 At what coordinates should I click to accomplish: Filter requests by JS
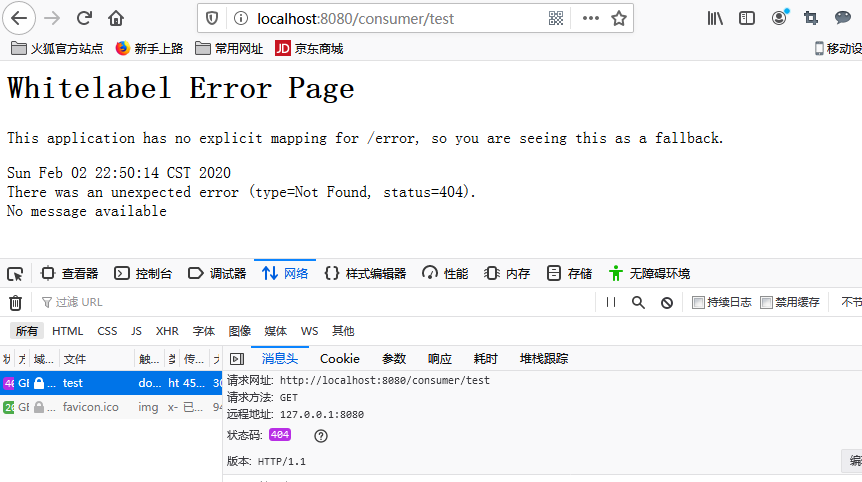click(x=136, y=331)
